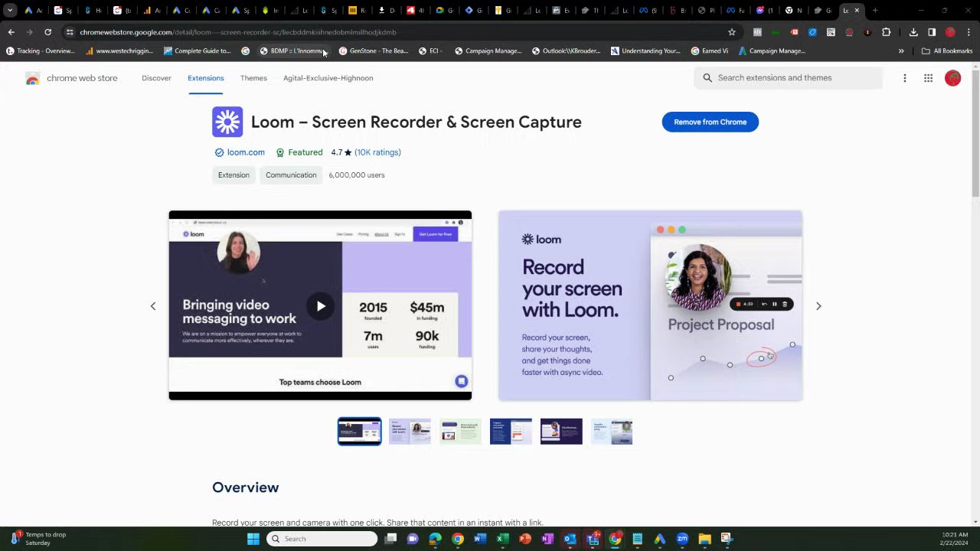Click the taskbar Search box
The width and height of the screenshot is (980, 551).
322,539
